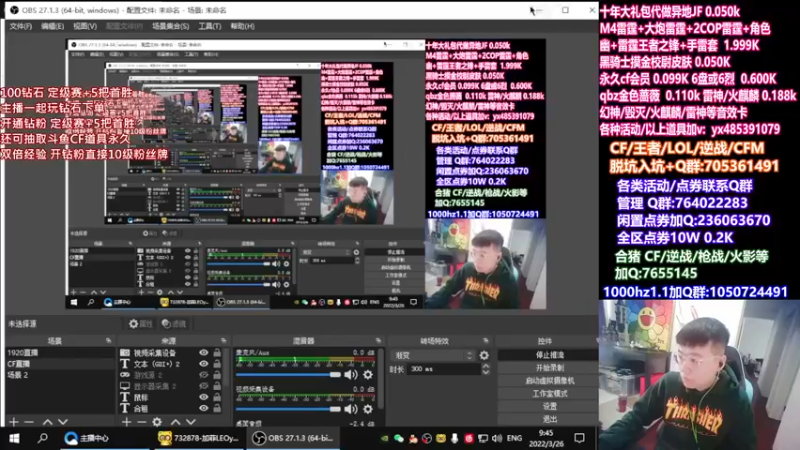The height and width of the screenshot is (450, 800).
Task: Select the 1920直播 scene
Action: click(60, 353)
